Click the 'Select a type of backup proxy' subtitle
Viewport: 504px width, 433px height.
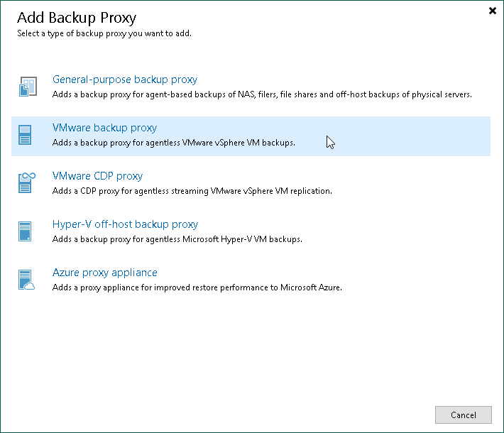(104, 33)
